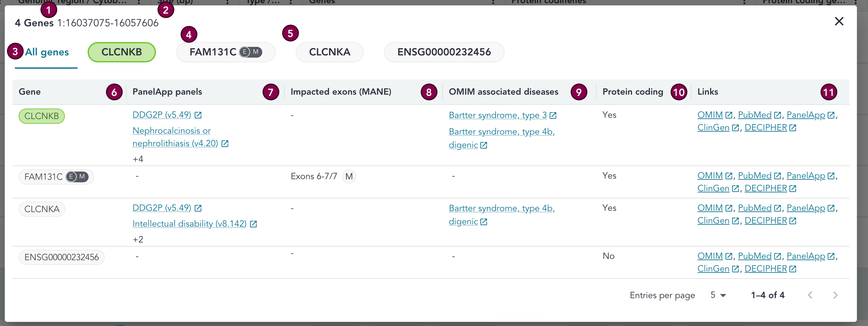This screenshot has height=326, width=868.
Task: Open external link on DDG2P (v5.49) panel
Action: coord(198,115)
